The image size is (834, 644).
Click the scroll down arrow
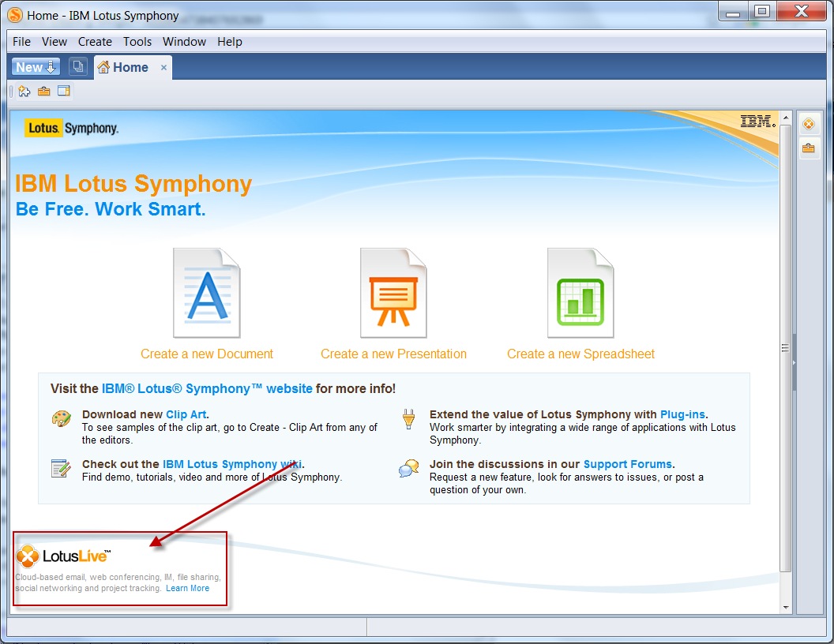(786, 608)
